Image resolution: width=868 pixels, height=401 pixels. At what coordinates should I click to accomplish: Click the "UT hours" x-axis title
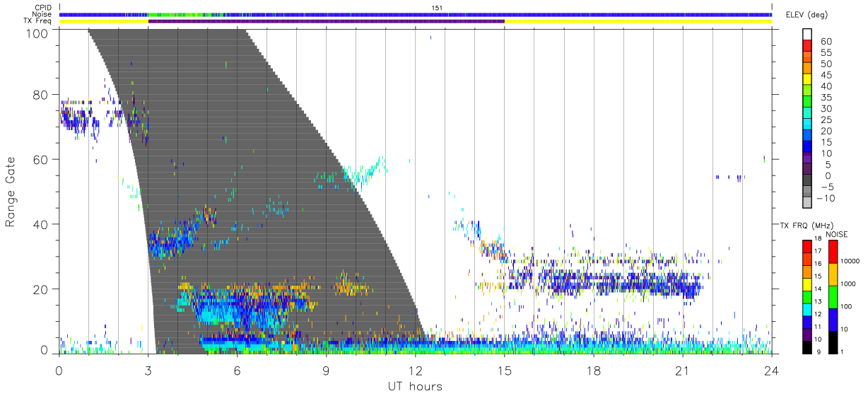[414, 387]
